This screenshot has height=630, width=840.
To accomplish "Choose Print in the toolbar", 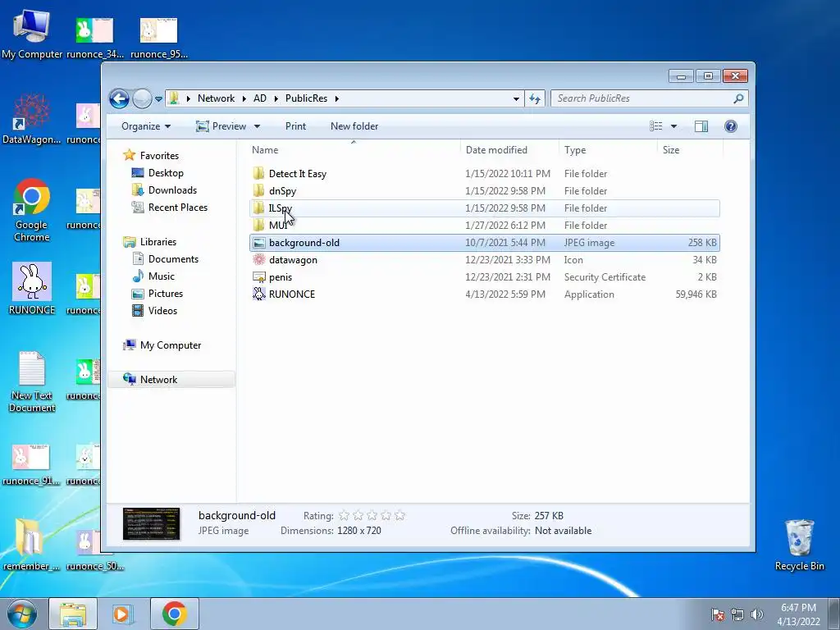I will pos(295,126).
